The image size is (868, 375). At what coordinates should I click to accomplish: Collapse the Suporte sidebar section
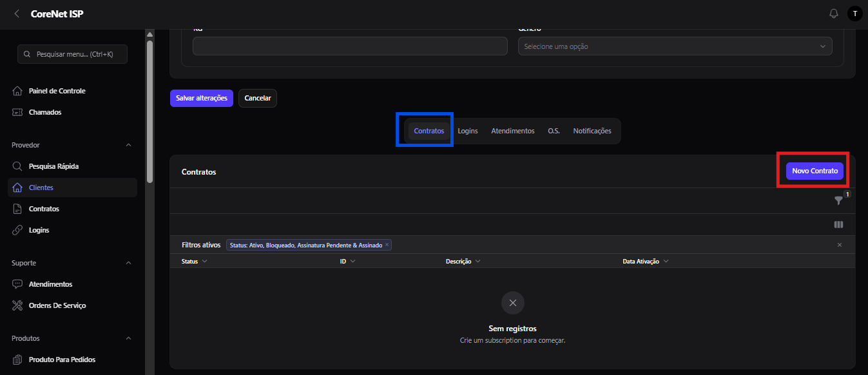(128, 263)
